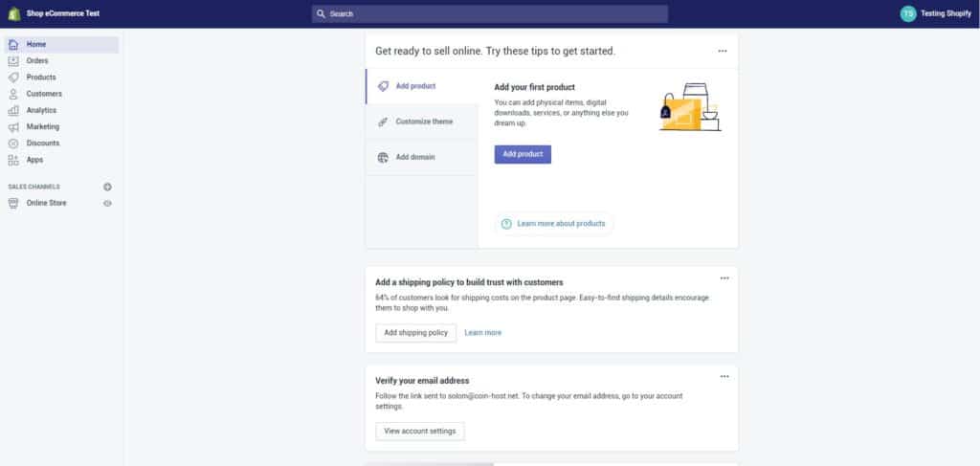The image size is (980, 466).
Task: Open Testing Shopify account menu
Action: click(x=936, y=13)
